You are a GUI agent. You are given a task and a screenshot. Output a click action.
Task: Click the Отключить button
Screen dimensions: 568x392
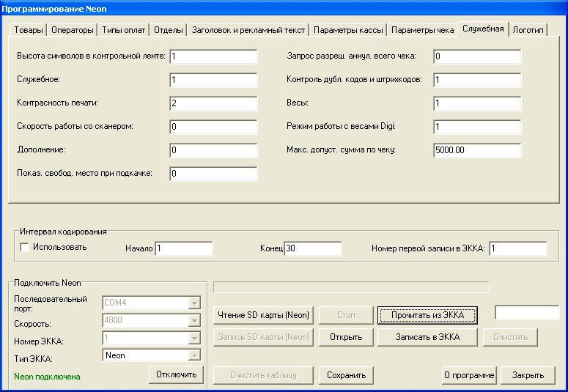[x=177, y=374]
